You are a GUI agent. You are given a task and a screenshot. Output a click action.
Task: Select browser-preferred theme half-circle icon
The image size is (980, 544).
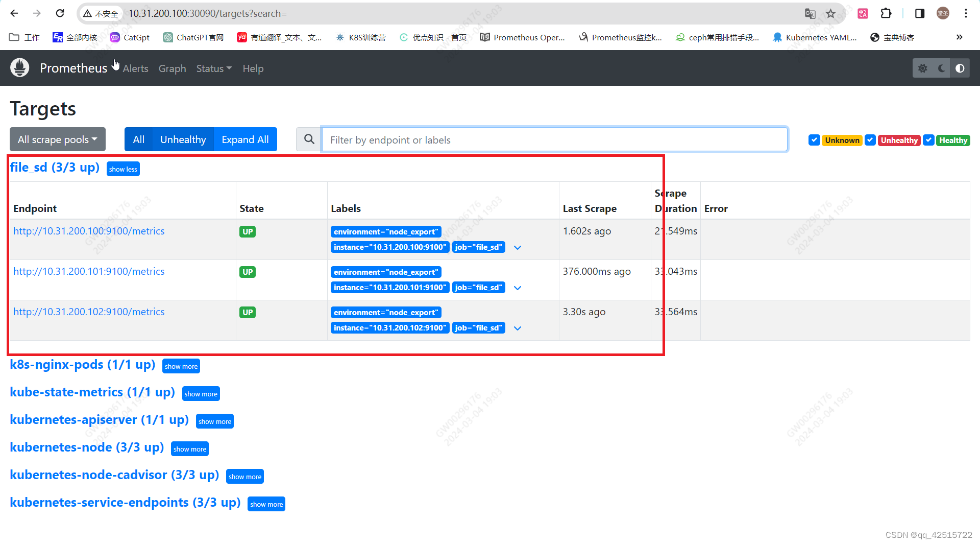pyautogui.click(x=960, y=68)
